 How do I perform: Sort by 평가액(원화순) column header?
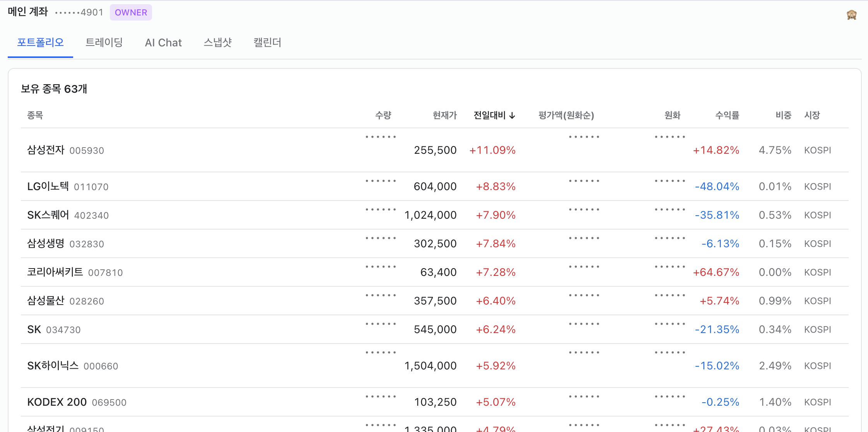tap(566, 115)
